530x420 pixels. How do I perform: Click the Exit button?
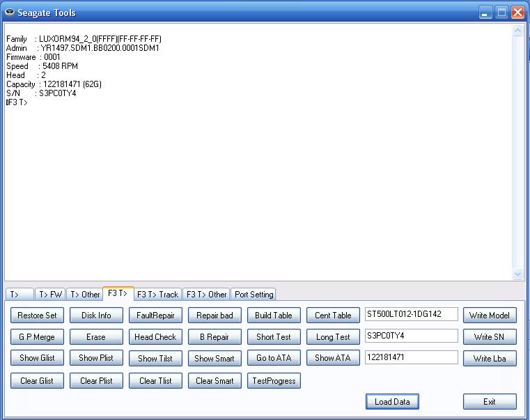coord(490,401)
